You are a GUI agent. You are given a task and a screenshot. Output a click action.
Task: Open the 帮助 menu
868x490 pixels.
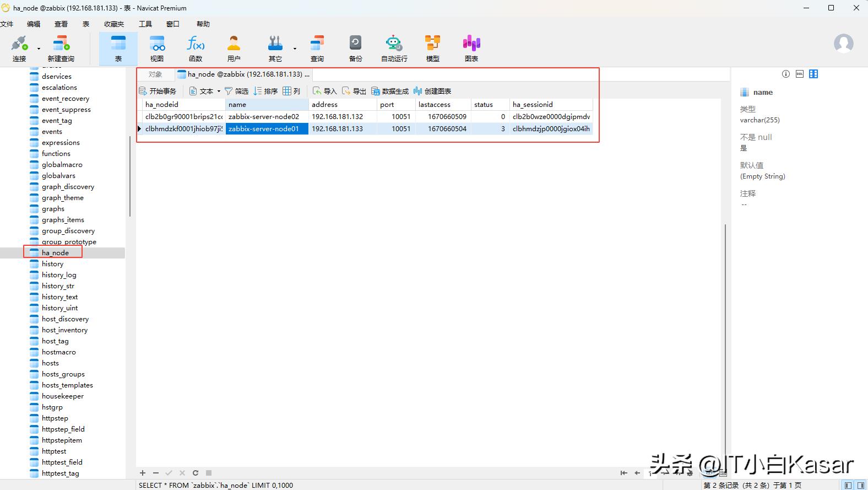point(203,24)
